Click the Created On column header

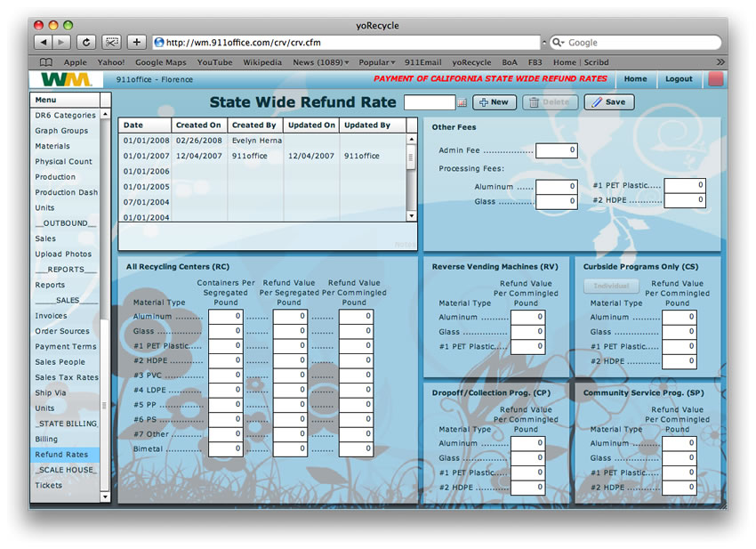click(199, 125)
